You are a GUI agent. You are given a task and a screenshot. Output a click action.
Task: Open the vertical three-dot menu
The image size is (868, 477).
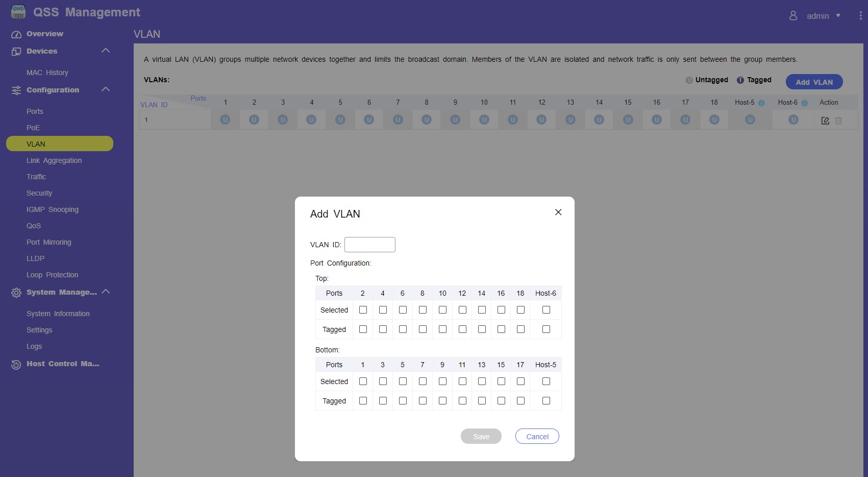[x=860, y=16]
